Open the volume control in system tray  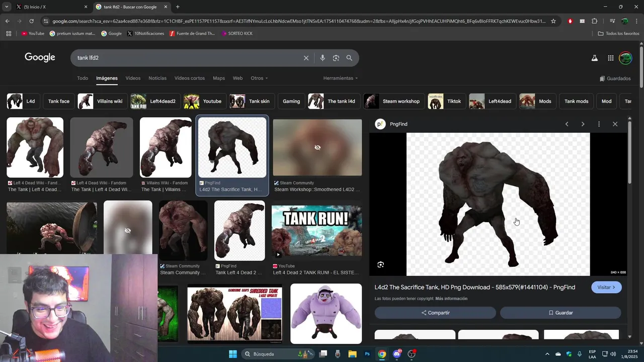pos(613,354)
